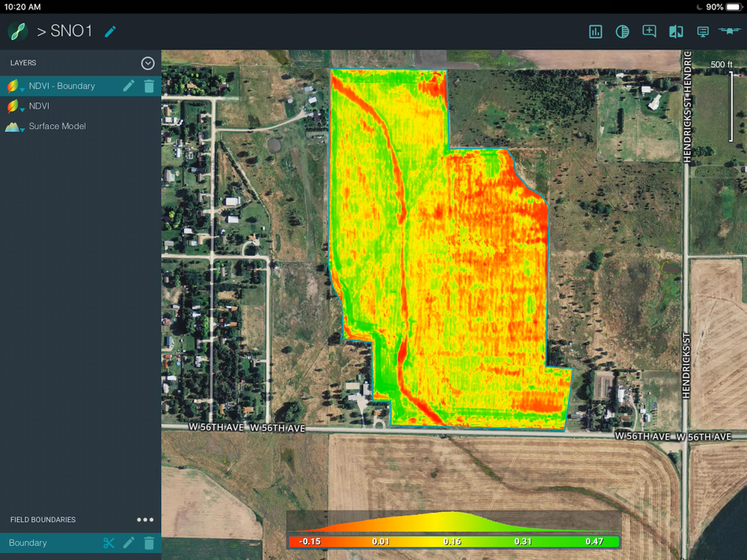Click the app leaf logo

(x=17, y=31)
